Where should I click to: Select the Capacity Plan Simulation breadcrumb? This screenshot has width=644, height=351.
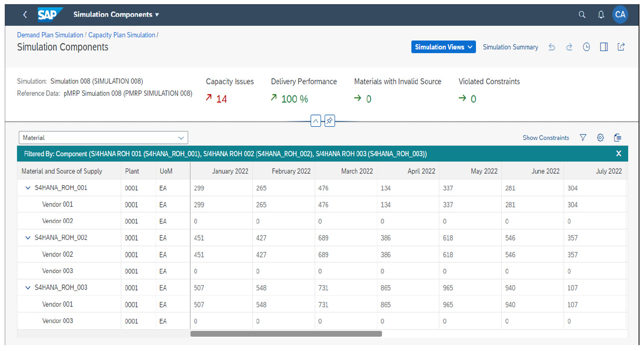[x=122, y=35]
